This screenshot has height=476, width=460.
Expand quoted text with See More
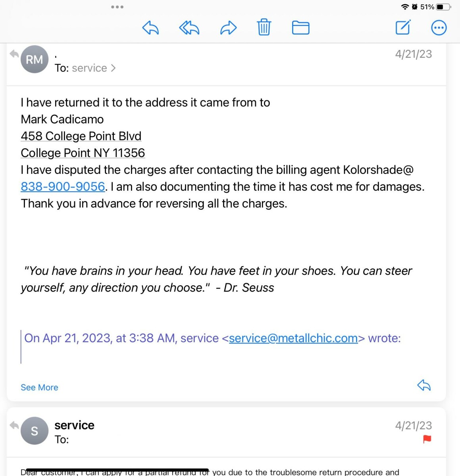tap(39, 388)
